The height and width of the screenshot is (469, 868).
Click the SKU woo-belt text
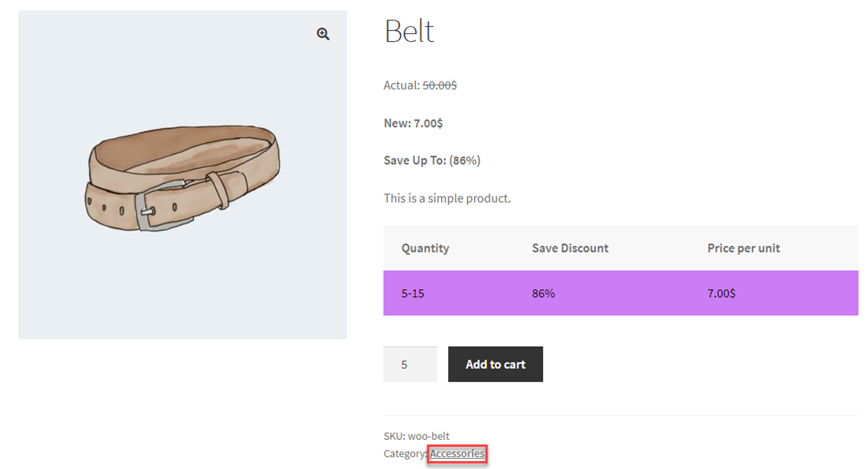click(x=417, y=436)
